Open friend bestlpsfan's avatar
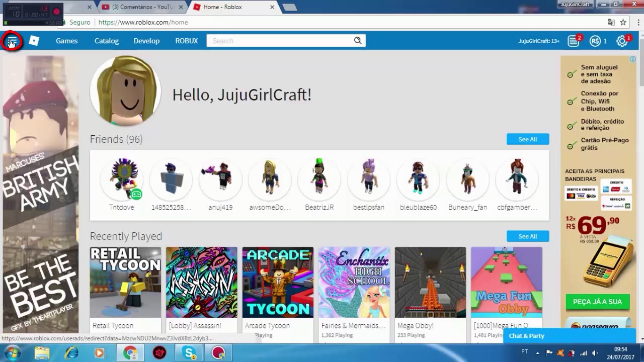This screenshot has width=644, height=362. 369,179
